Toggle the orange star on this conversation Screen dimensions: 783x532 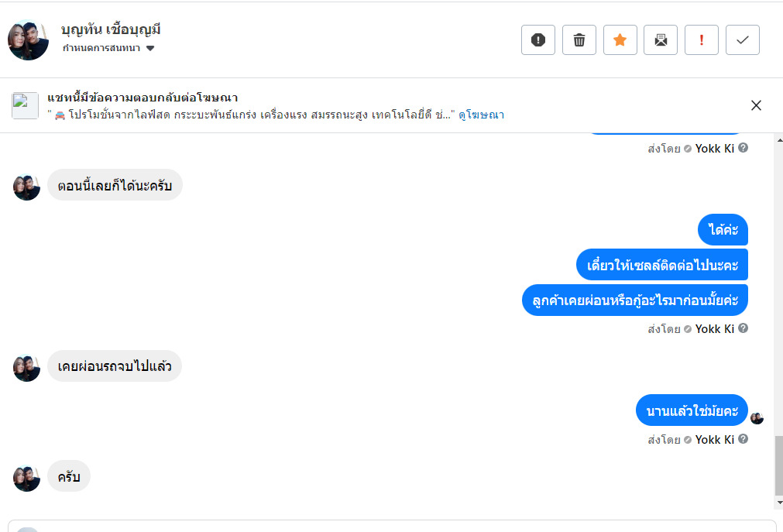[x=620, y=40]
